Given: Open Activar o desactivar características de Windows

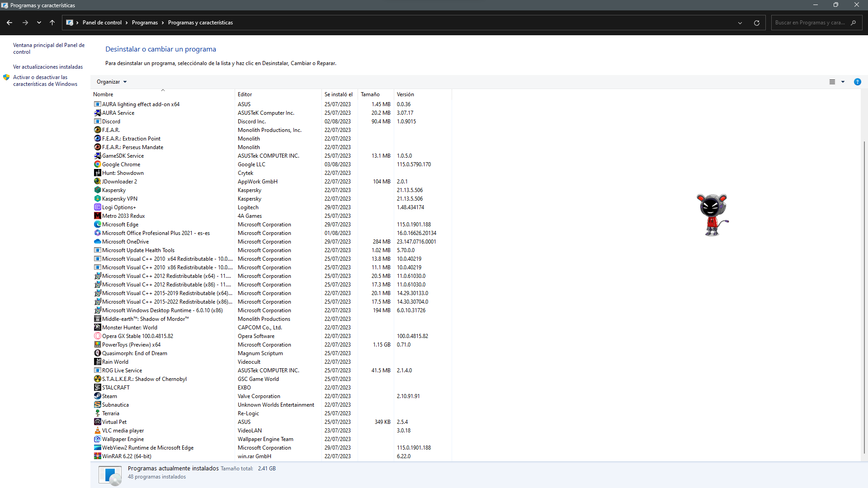Looking at the screenshot, I should pyautogui.click(x=45, y=80).
